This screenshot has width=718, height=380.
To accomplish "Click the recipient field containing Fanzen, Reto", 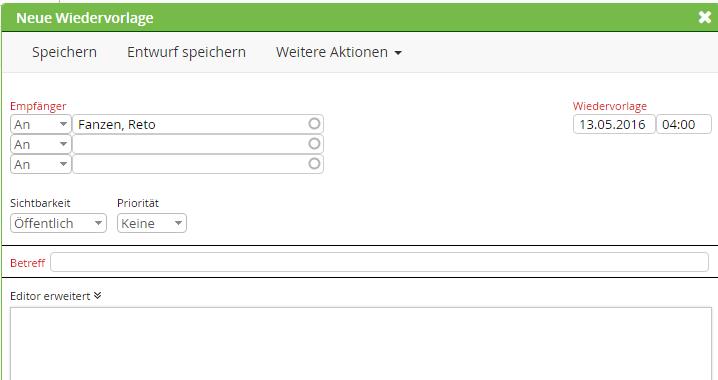I will pos(198,124).
